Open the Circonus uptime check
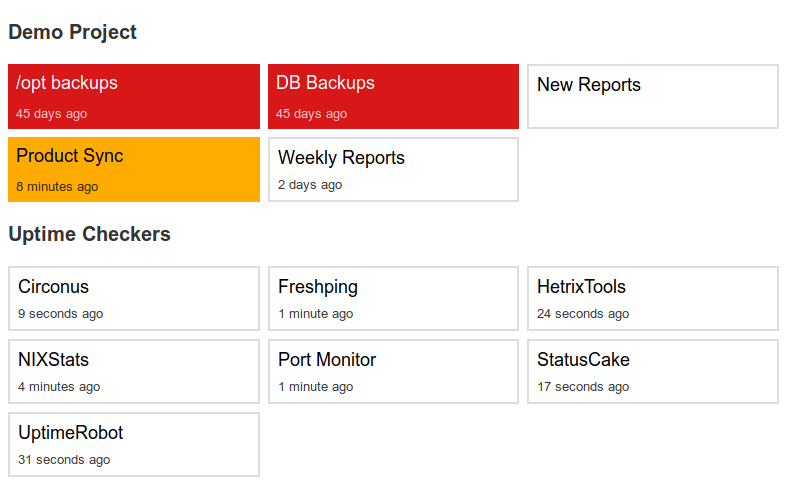The height and width of the screenshot is (496, 787). (x=133, y=298)
